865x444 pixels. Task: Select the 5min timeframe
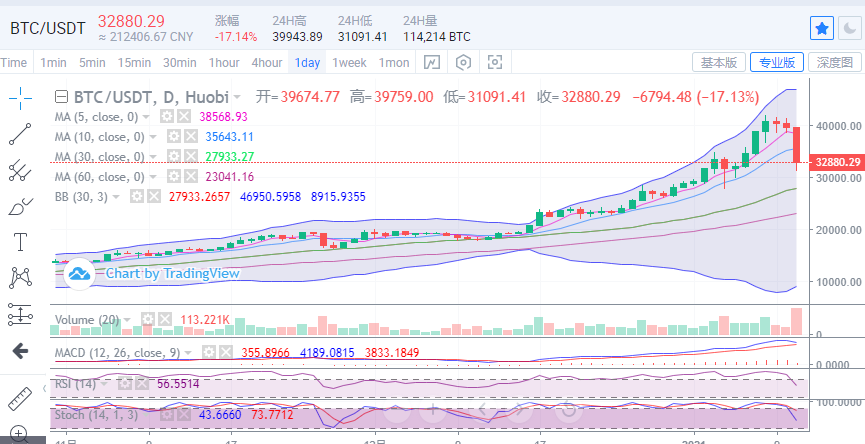[x=92, y=62]
